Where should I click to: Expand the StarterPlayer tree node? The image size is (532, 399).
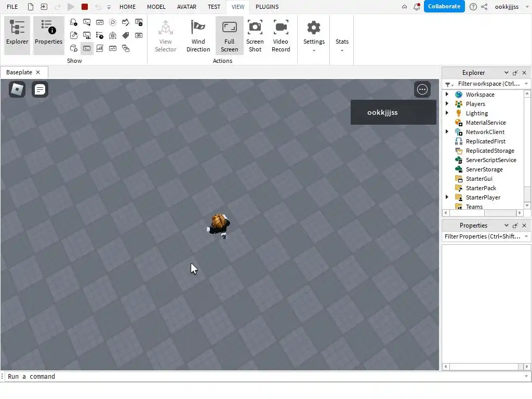pyautogui.click(x=447, y=197)
